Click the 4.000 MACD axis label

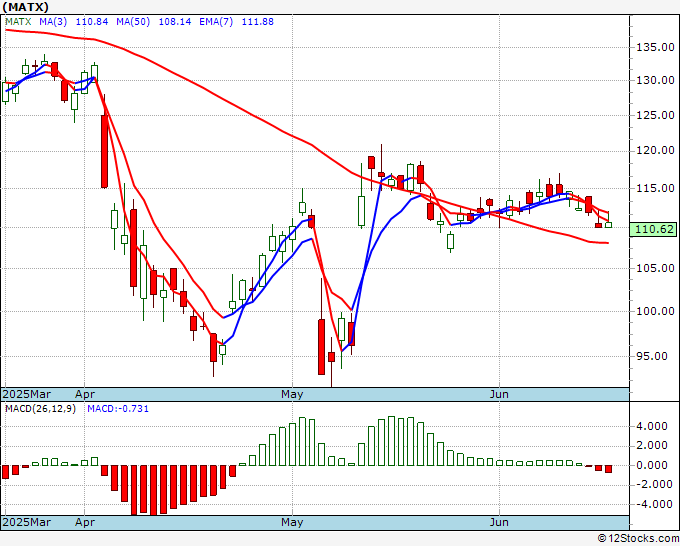pos(652,426)
